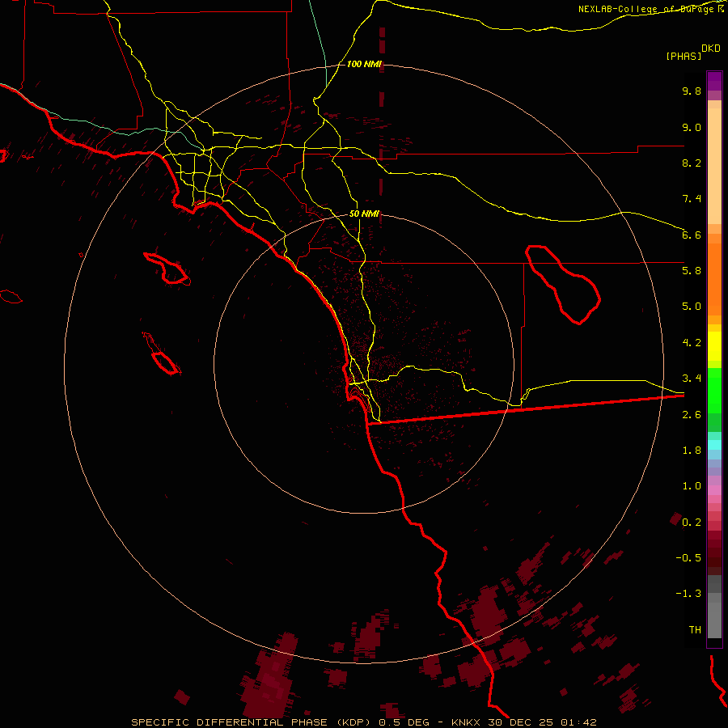Pick the cyan segment of the color bar
Screen dimensions: 728x728
coord(714,445)
